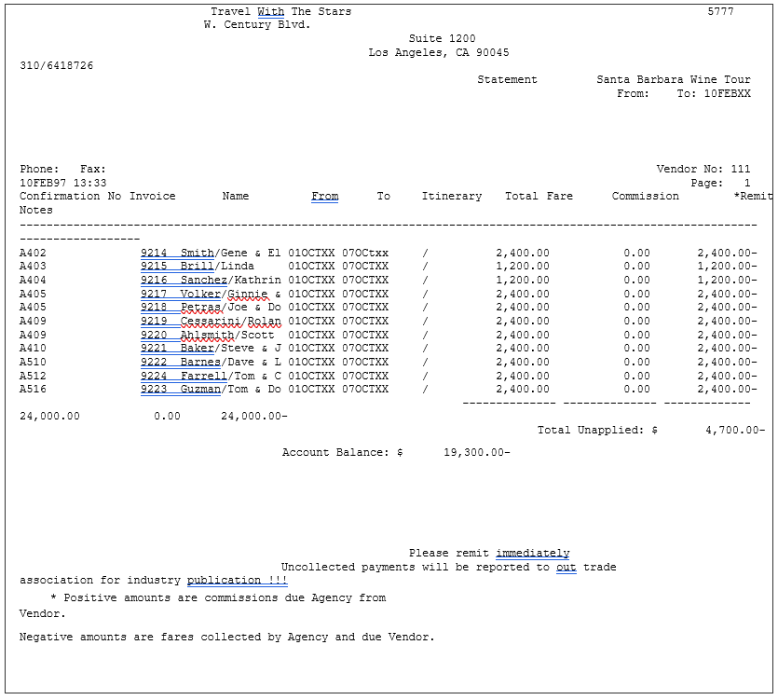The width and height of the screenshot is (778, 700).
Task: Select the account balance "19,300.00-"
Action: coord(477,452)
